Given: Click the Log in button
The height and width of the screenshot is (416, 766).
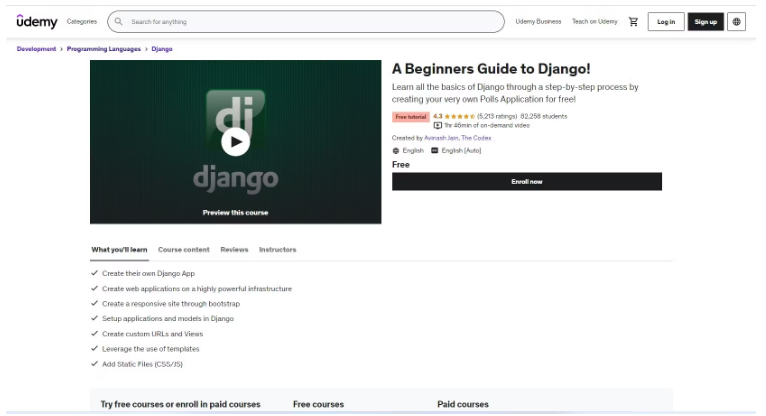Looking at the screenshot, I should [666, 21].
